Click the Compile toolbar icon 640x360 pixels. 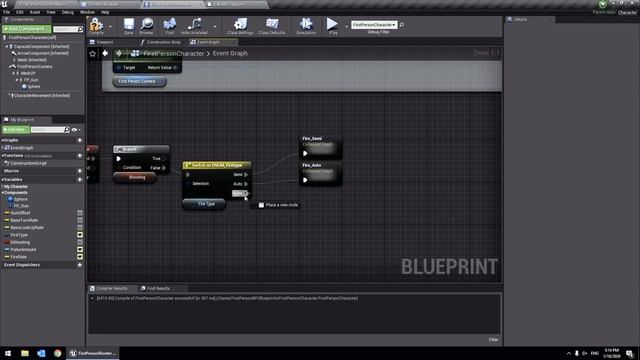click(x=96, y=26)
